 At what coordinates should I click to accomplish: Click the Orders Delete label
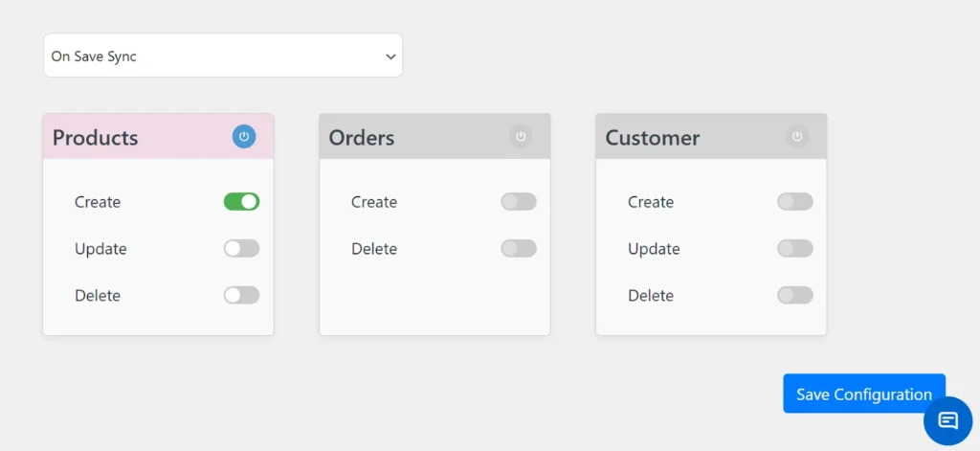point(374,249)
